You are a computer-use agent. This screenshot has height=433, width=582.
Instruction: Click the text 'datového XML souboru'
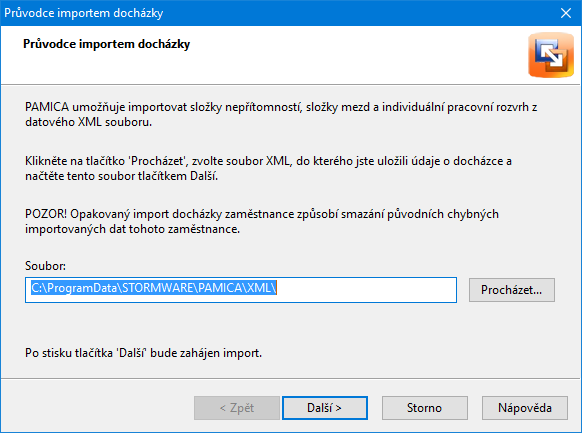tap(88, 122)
